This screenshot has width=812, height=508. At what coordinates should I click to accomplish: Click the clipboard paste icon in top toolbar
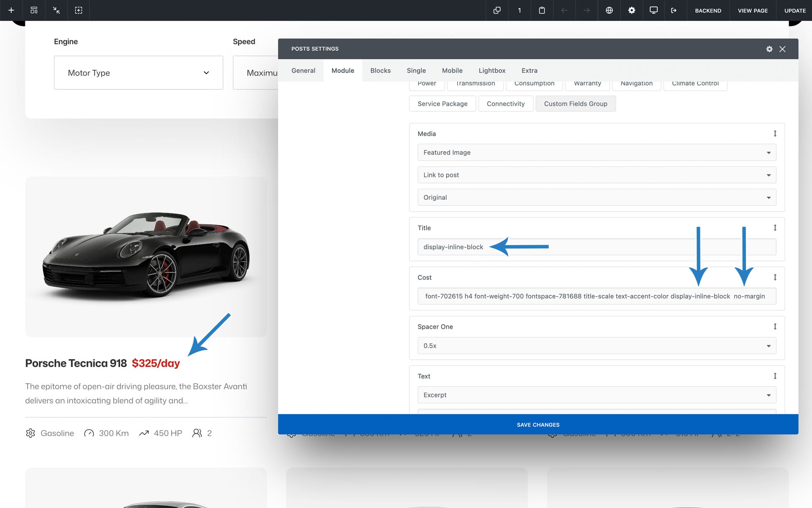pos(542,10)
